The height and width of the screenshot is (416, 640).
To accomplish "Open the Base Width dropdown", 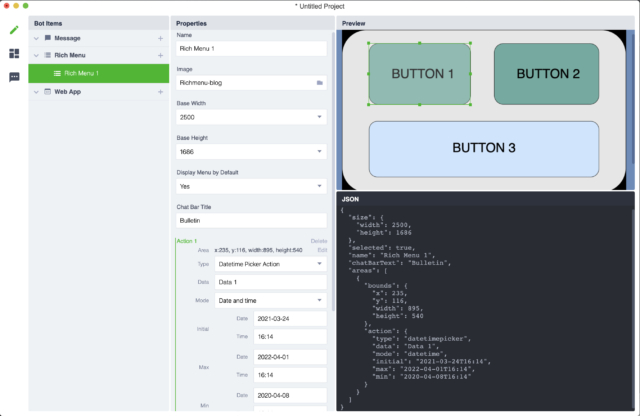I will coord(318,117).
